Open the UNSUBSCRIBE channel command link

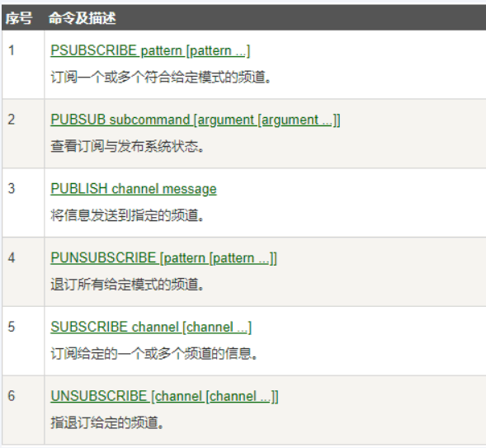click(164, 396)
